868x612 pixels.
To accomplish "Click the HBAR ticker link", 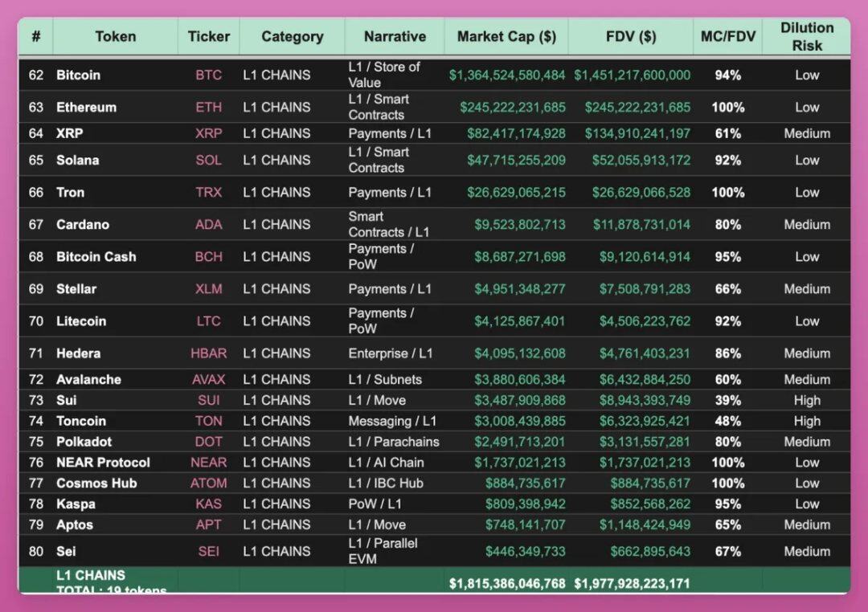I will [208, 353].
